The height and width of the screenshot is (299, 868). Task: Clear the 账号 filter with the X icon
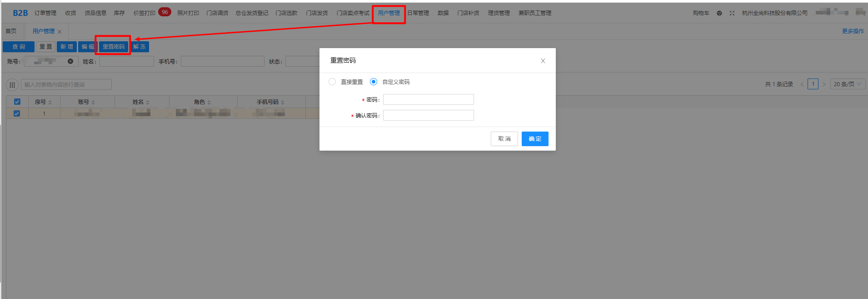point(70,61)
